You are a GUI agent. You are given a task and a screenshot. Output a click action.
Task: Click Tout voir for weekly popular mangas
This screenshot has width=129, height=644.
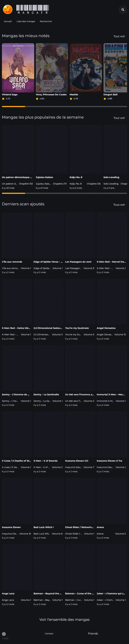(119, 118)
